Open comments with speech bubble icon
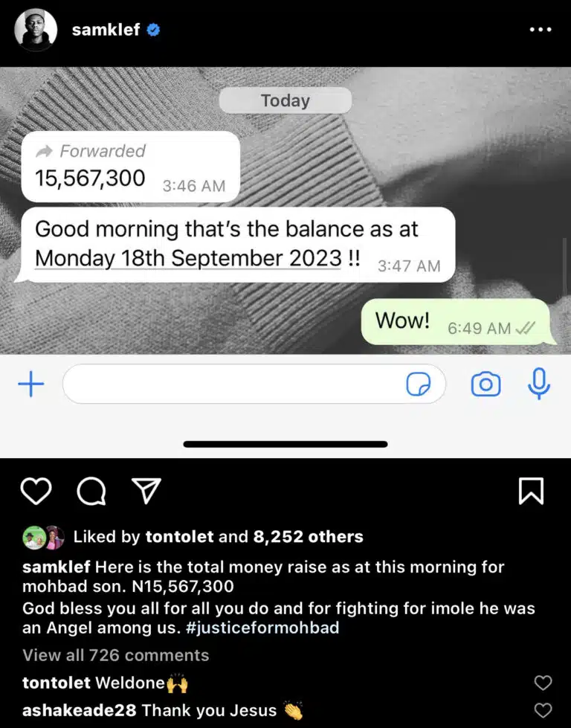Image resolution: width=571 pixels, height=728 pixels. pyautogui.click(x=91, y=492)
